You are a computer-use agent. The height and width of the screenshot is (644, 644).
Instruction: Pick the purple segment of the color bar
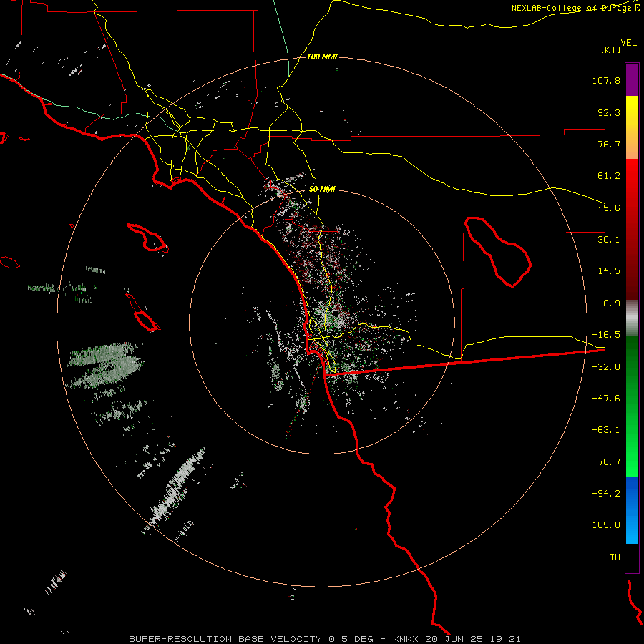632,79
